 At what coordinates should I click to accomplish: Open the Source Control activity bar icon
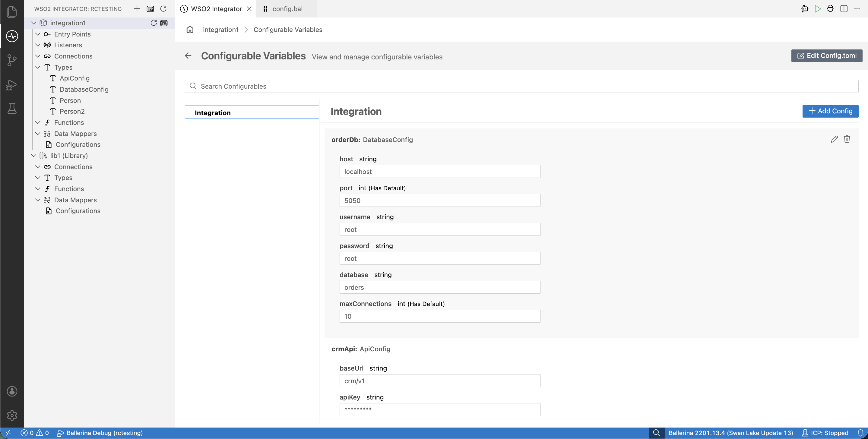tap(12, 60)
